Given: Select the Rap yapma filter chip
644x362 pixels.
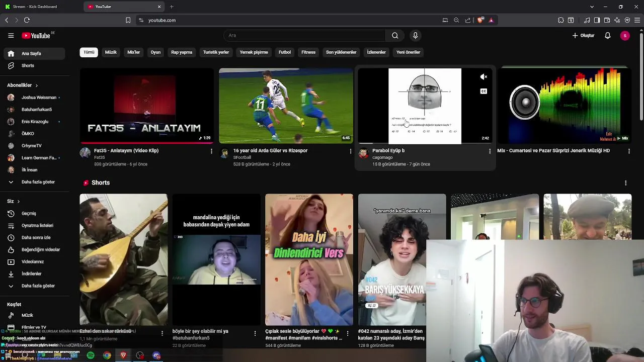Looking at the screenshot, I should click(x=182, y=52).
